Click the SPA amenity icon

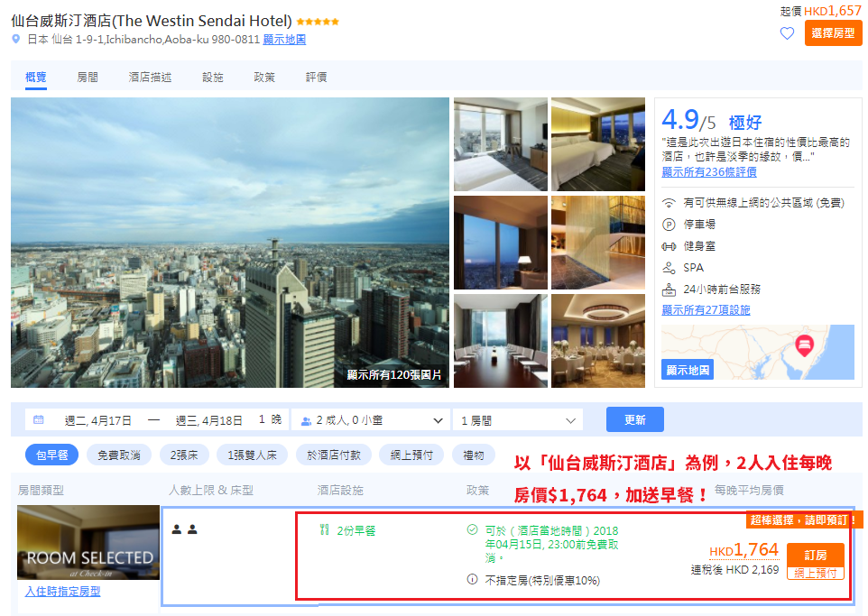[669, 268]
